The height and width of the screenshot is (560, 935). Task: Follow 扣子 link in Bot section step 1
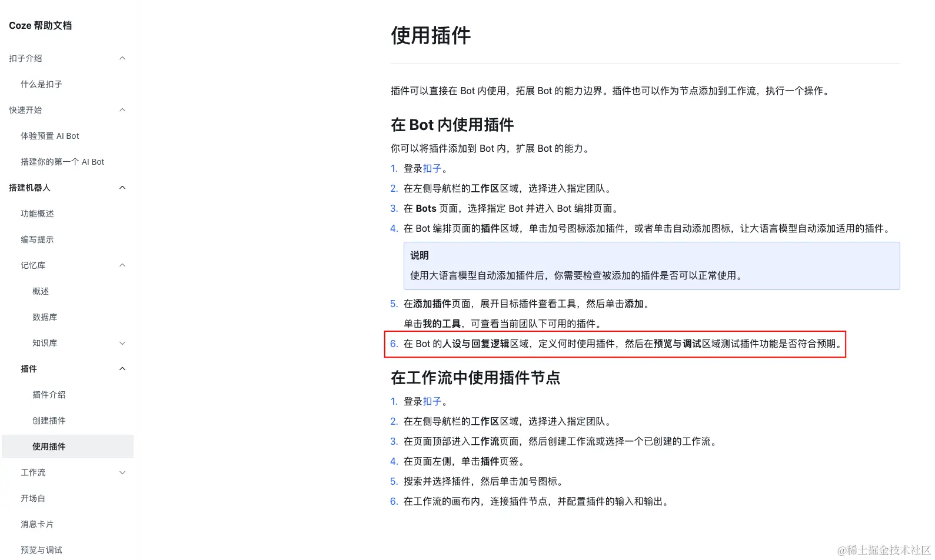[432, 168]
